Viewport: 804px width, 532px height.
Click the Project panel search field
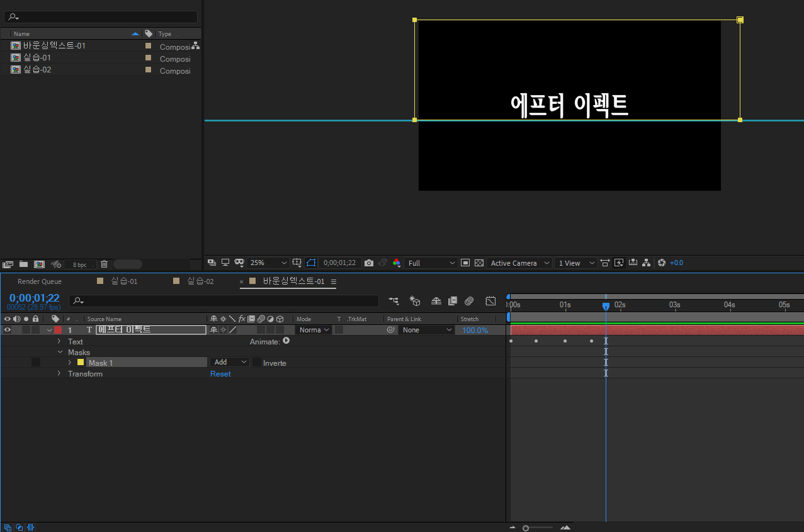101,17
